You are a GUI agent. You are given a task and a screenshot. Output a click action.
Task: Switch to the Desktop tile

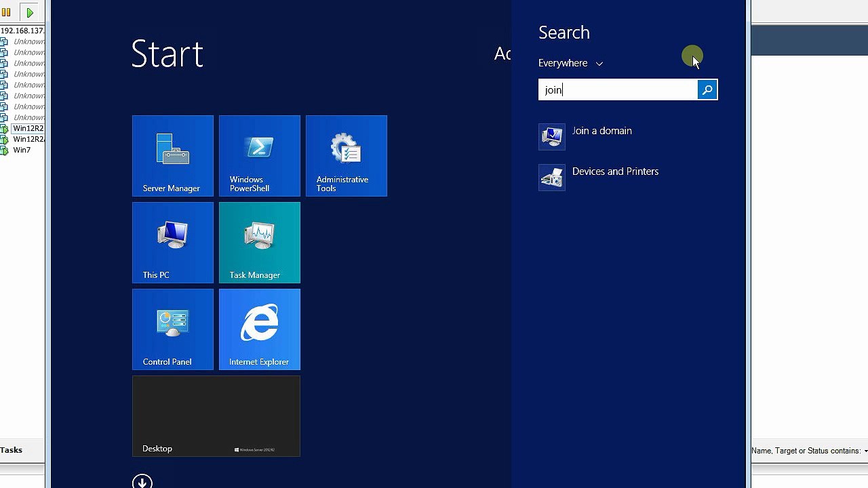click(216, 416)
